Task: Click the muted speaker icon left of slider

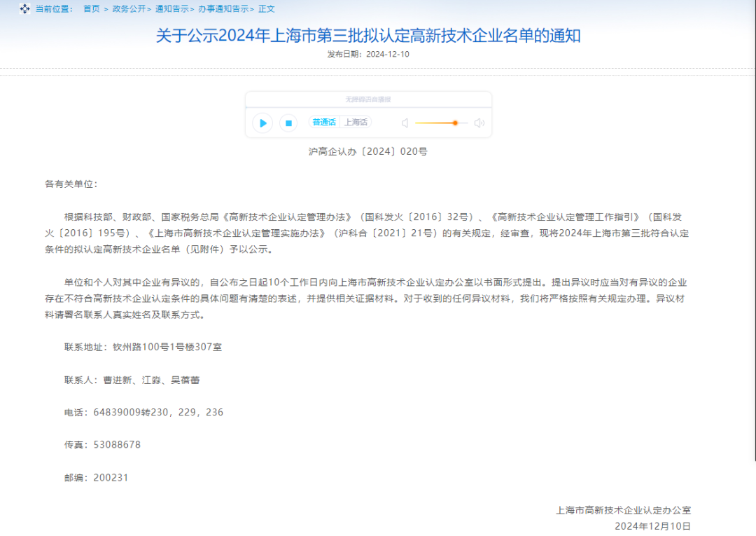Action: pos(405,123)
